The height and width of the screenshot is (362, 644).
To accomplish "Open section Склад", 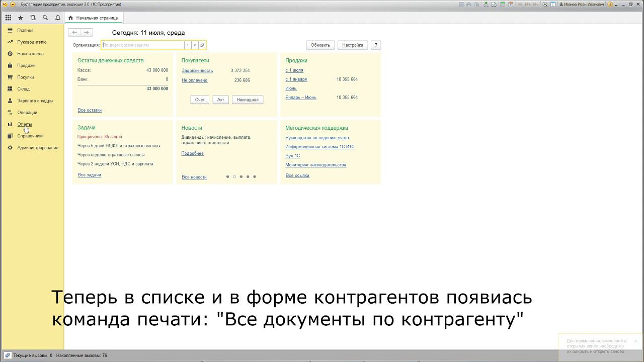I will point(23,89).
